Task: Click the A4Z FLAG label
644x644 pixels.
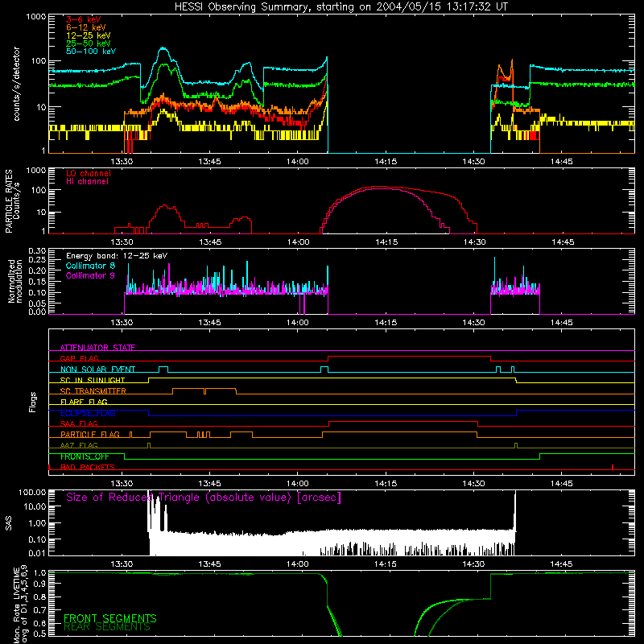Action: [79, 445]
